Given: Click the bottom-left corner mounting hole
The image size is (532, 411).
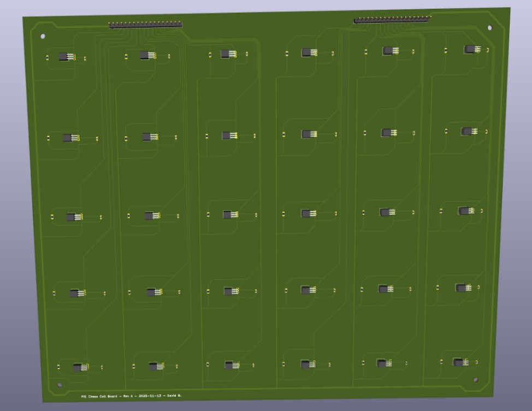Looking at the screenshot, I should [x=60, y=385].
